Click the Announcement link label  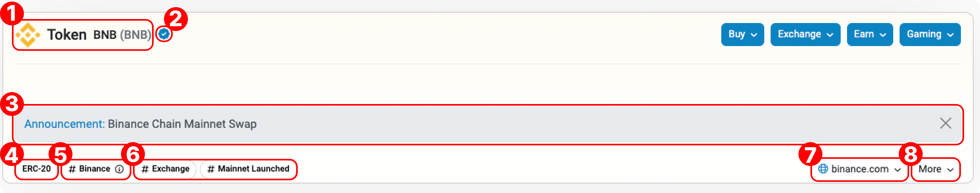(x=64, y=124)
